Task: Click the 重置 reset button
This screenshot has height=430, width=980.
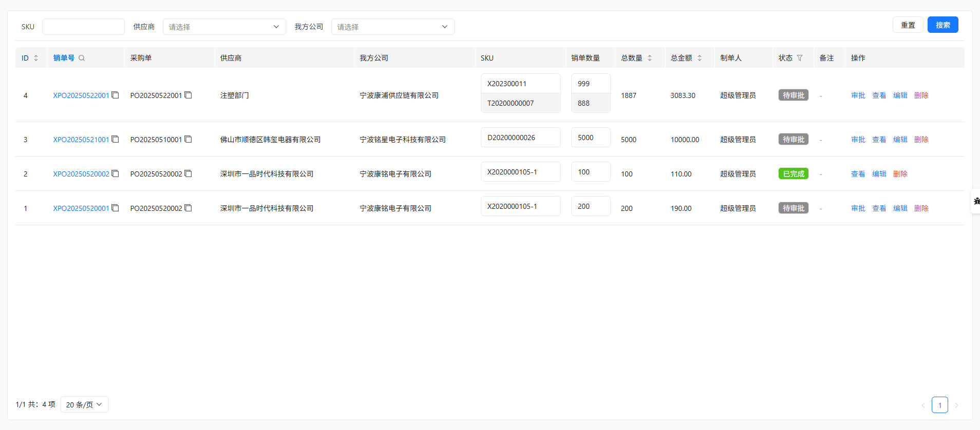Action: click(908, 25)
